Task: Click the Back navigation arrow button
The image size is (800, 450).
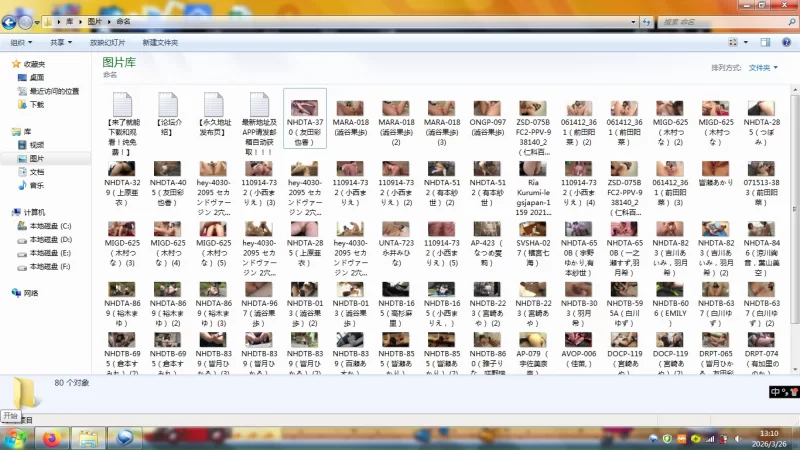Action: point(10,20)
